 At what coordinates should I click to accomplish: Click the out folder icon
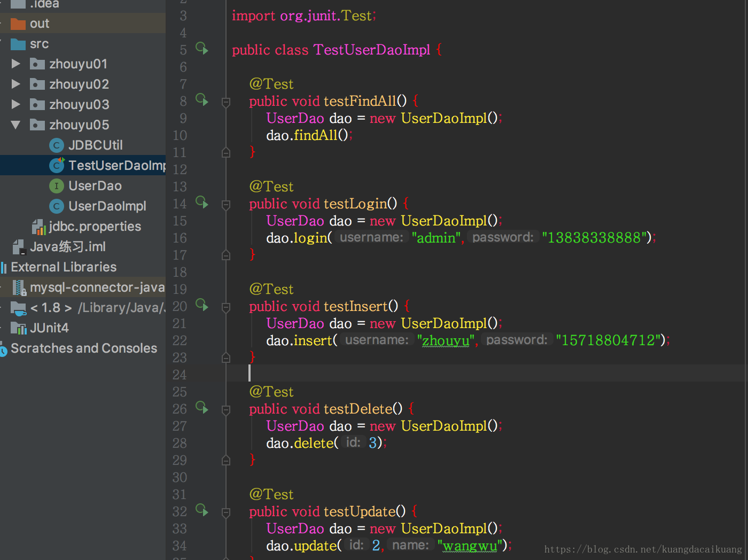click(18, 24)
